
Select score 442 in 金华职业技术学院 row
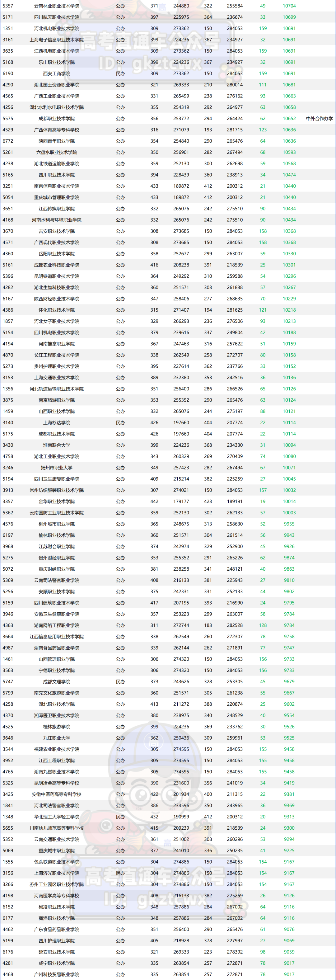(x=154, y=502)
